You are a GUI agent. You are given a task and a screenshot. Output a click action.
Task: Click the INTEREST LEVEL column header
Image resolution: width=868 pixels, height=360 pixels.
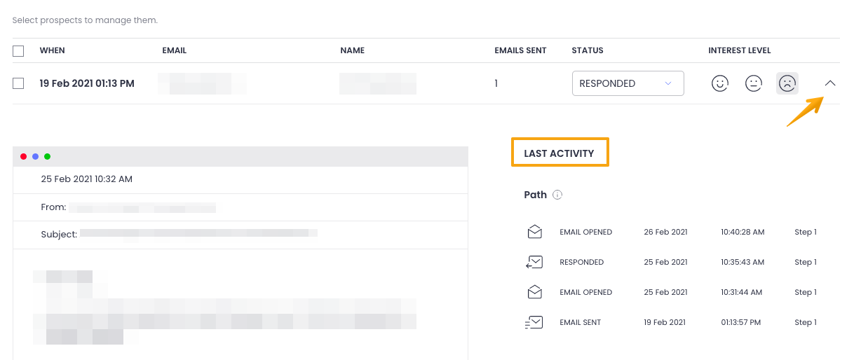click(739, 50)
